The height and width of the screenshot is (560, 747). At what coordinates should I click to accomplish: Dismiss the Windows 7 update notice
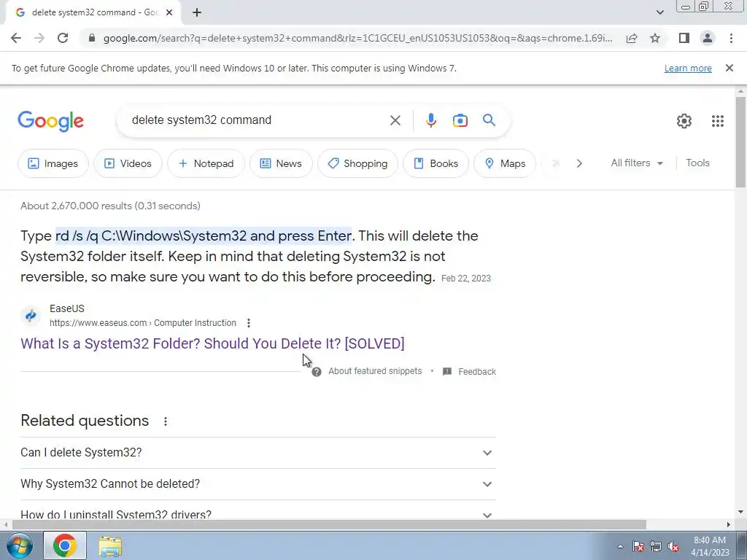point(729,68)
